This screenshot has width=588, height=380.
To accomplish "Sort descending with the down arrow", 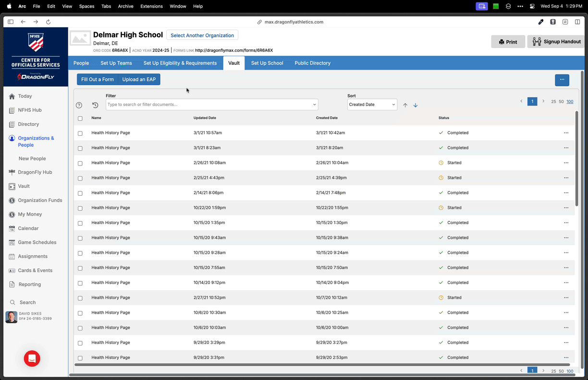I will [416, 105].
